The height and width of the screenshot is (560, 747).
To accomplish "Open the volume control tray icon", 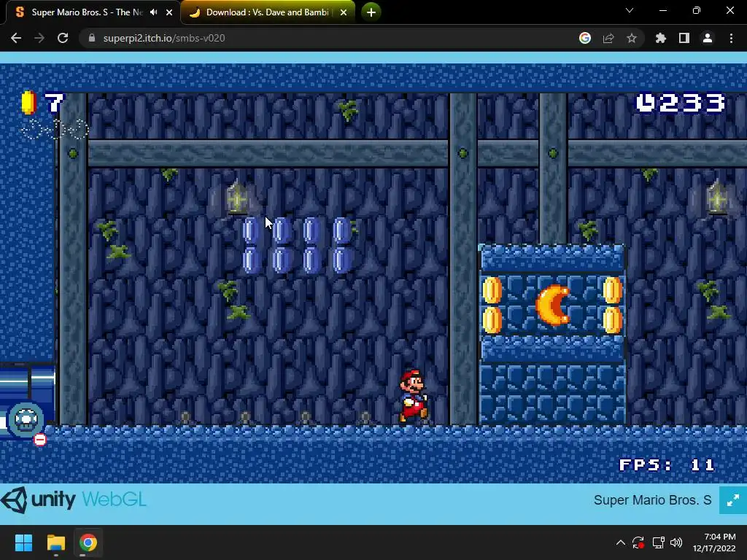I will 676,542.
